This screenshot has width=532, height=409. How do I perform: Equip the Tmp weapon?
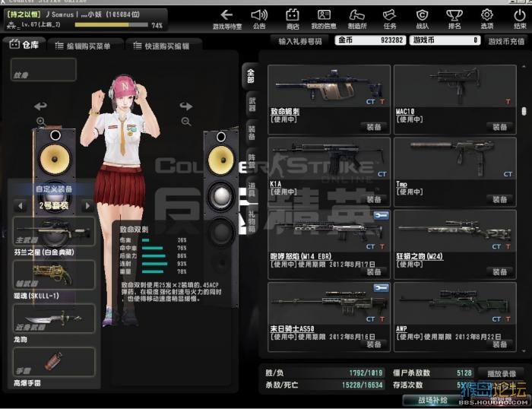[x=500, y=200]
